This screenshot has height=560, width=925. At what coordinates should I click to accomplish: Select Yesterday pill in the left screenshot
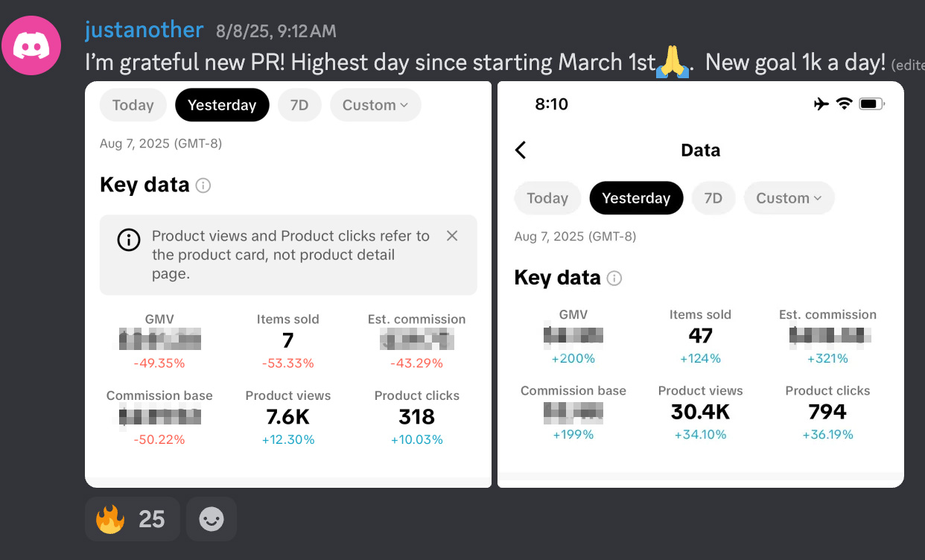tap(222, 105)
